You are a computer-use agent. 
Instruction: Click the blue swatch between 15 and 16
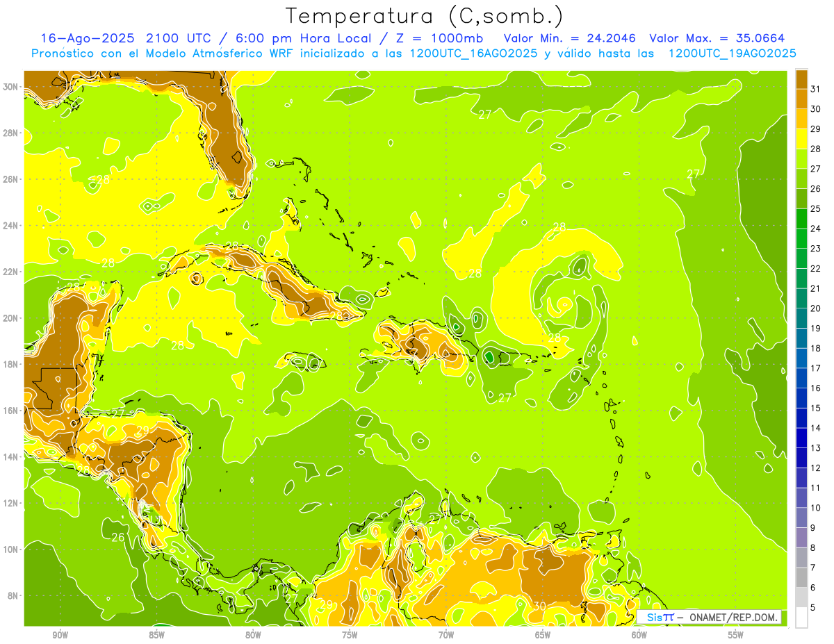tap(801, 397)
